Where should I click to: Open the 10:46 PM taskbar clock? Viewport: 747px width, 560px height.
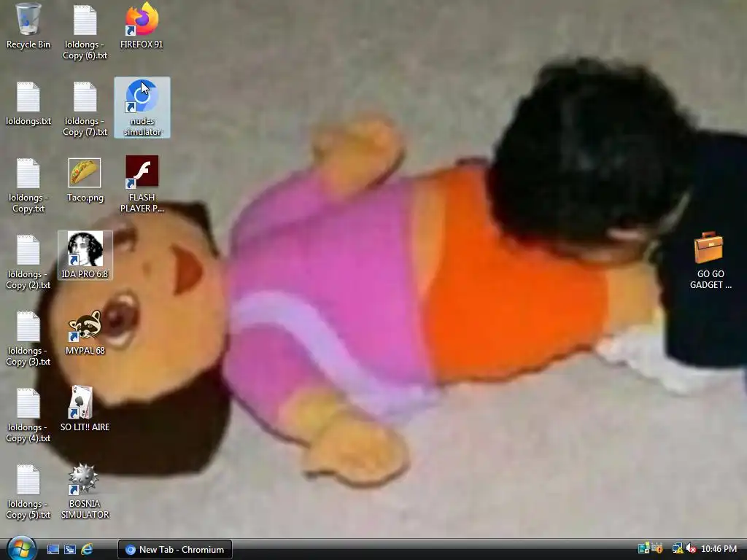click(x=719, y=549)
